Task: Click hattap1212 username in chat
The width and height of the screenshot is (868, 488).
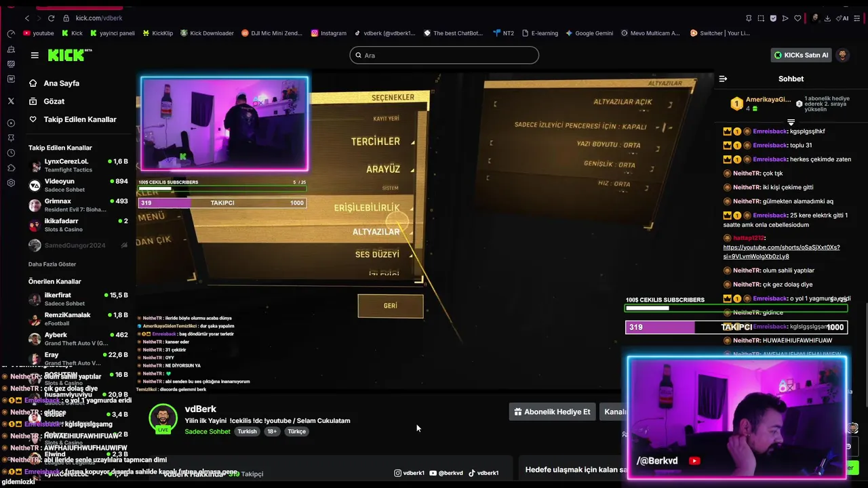Action: click(x=749, y=238)
